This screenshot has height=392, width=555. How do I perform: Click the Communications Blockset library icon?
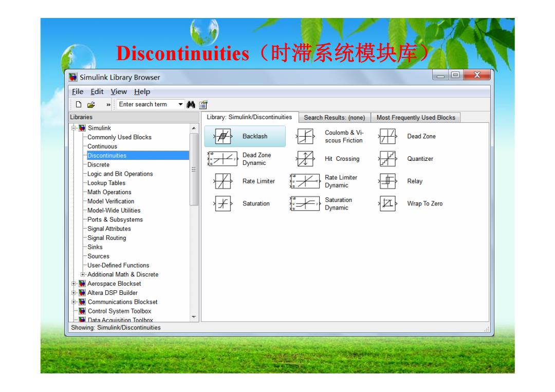click(82, 302)
